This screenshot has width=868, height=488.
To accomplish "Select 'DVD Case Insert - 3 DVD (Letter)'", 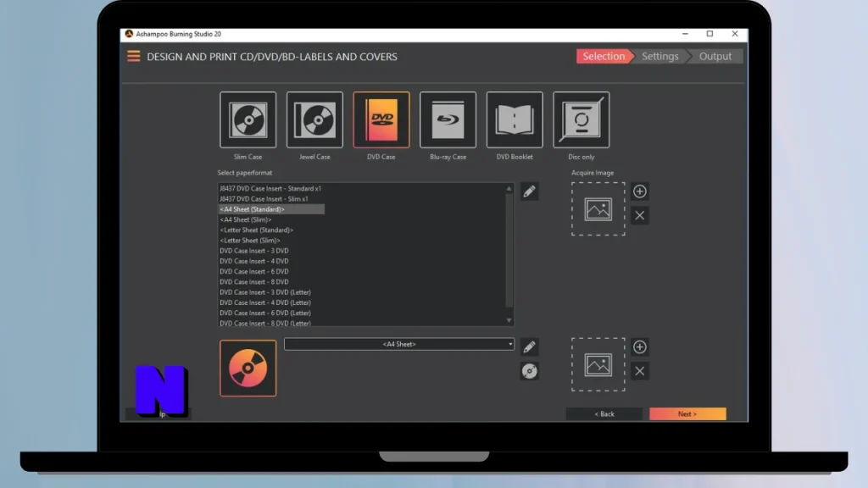I will (x=265, y=292).
